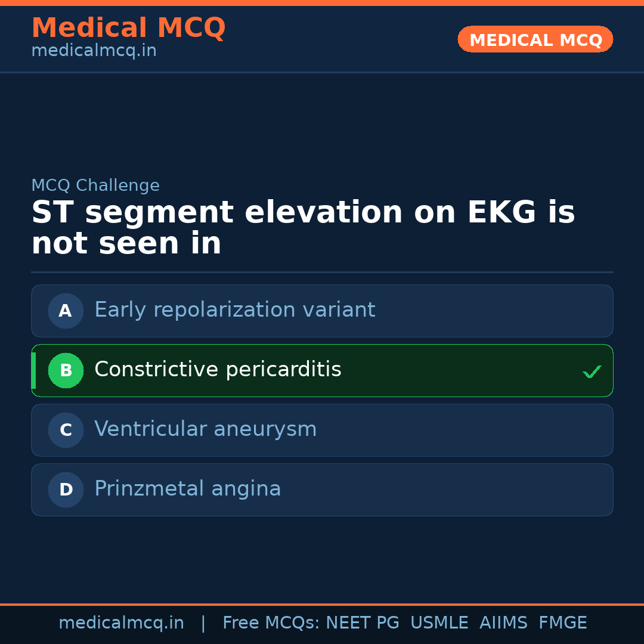Click the green B circle badge
The image size is (644, 644).
66,370
